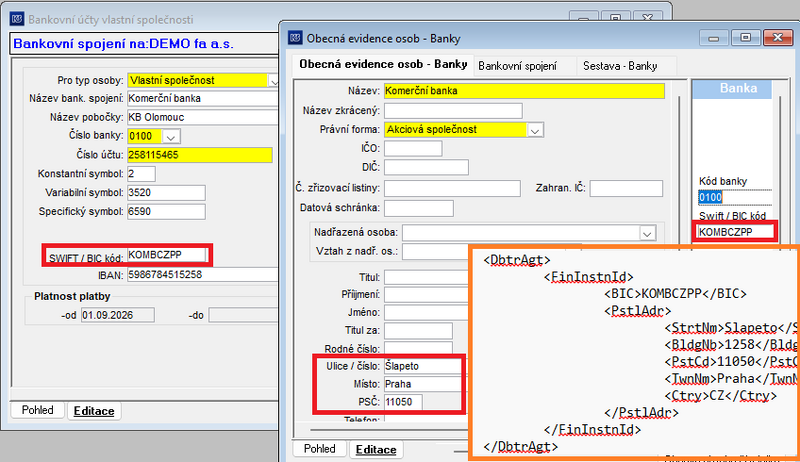Click Swift / BIC kód field in Banka panel
Viewport: 800px width, 462px height.
point(735,232)
